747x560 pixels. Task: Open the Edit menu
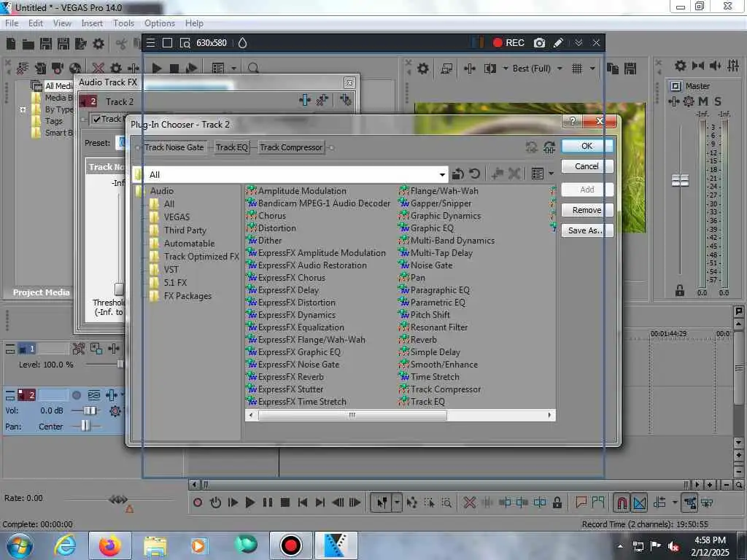(x=35, y=23)
